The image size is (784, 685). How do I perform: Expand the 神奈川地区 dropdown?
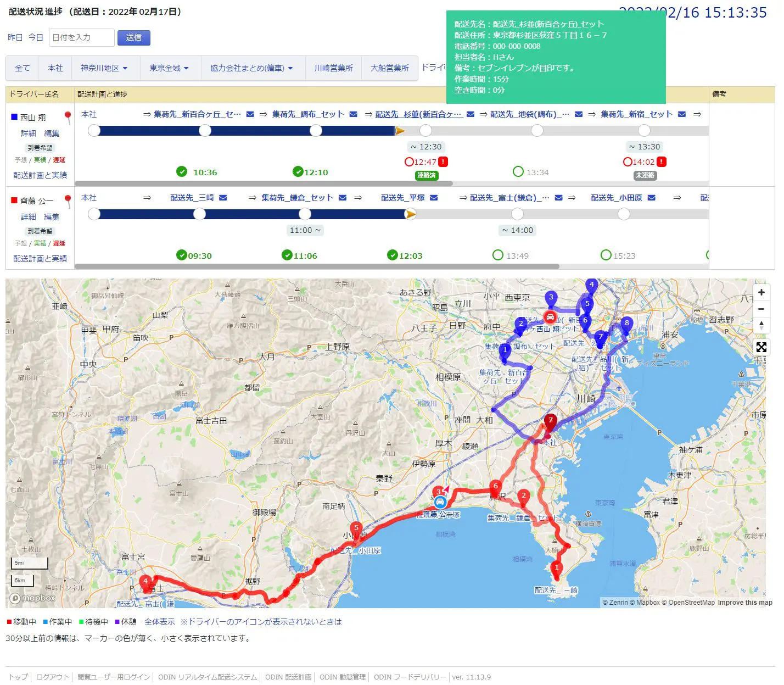tap(104, 68)
